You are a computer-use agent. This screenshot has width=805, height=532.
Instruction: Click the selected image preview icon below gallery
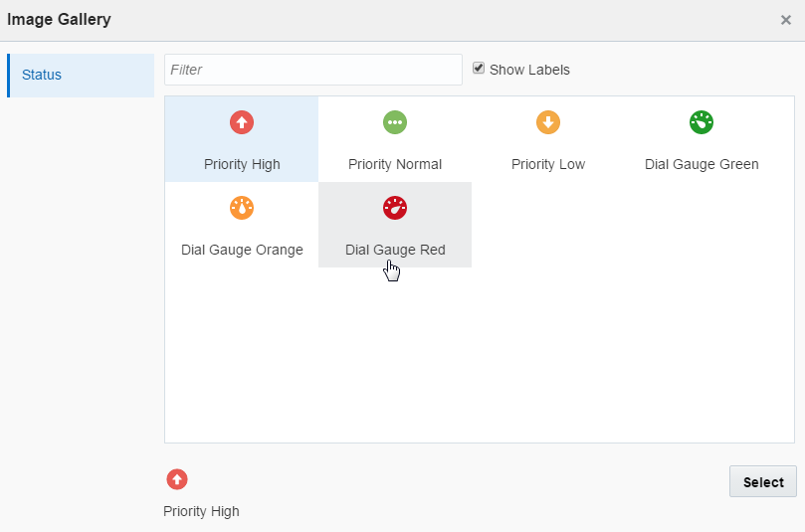(176, 479)
